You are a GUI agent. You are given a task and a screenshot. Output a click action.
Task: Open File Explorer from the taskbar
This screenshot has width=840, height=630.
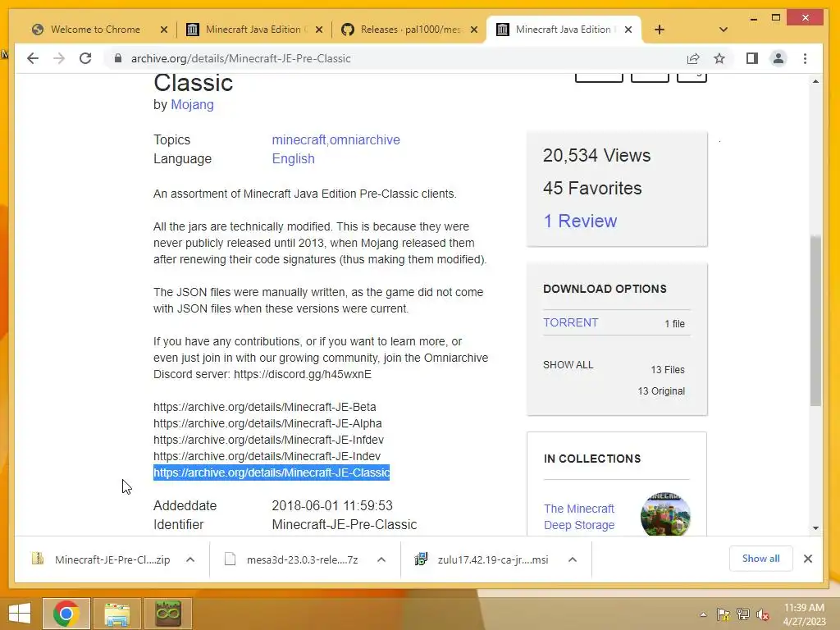point(117,614)
